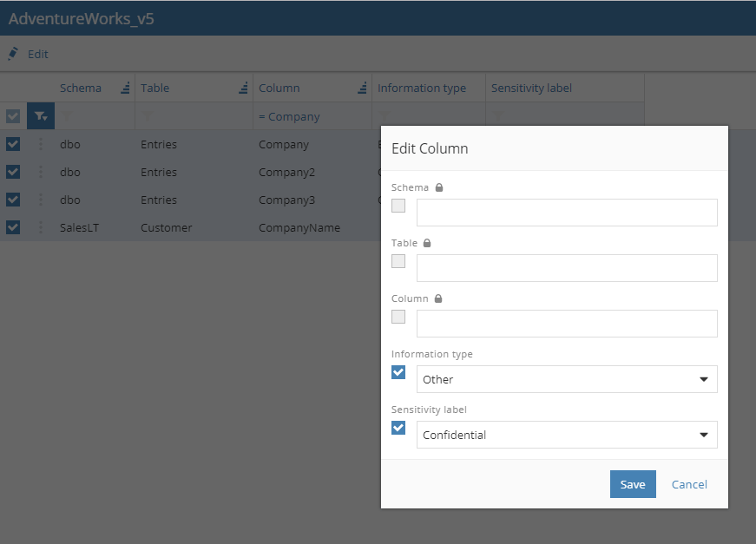This screenshot has width=756, height=544.
Task: Click into the Schema text field
Action: click(x=567, y=213)
